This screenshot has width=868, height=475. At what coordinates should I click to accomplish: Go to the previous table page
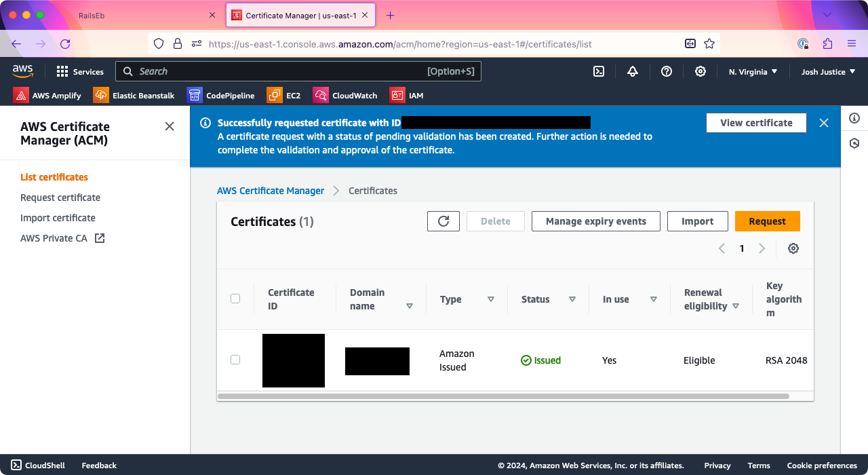coord(722,248)
